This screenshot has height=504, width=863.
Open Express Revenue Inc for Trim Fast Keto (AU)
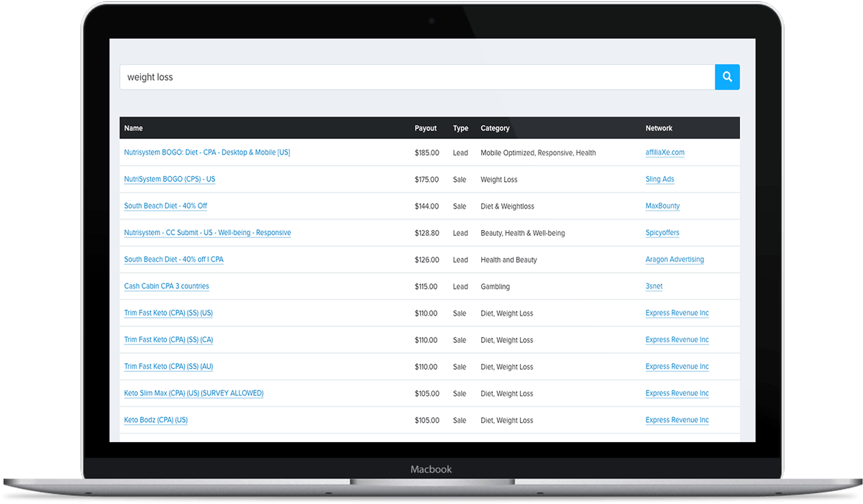click(677, 367)
